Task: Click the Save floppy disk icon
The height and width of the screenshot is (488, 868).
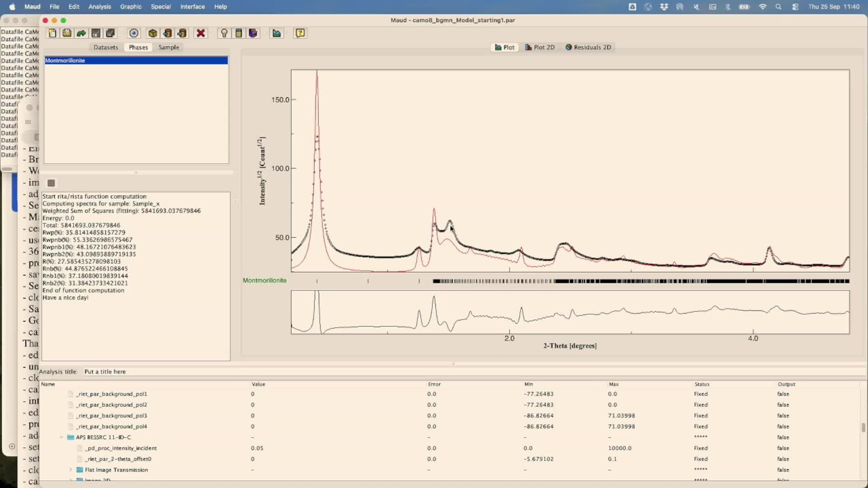Action: [96, 33]
